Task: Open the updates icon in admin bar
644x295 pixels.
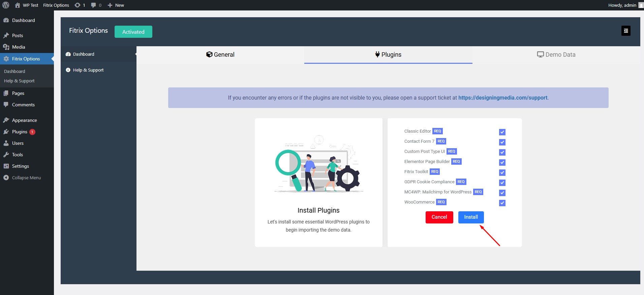Action: pyautogui.click(x=78, y=5)
